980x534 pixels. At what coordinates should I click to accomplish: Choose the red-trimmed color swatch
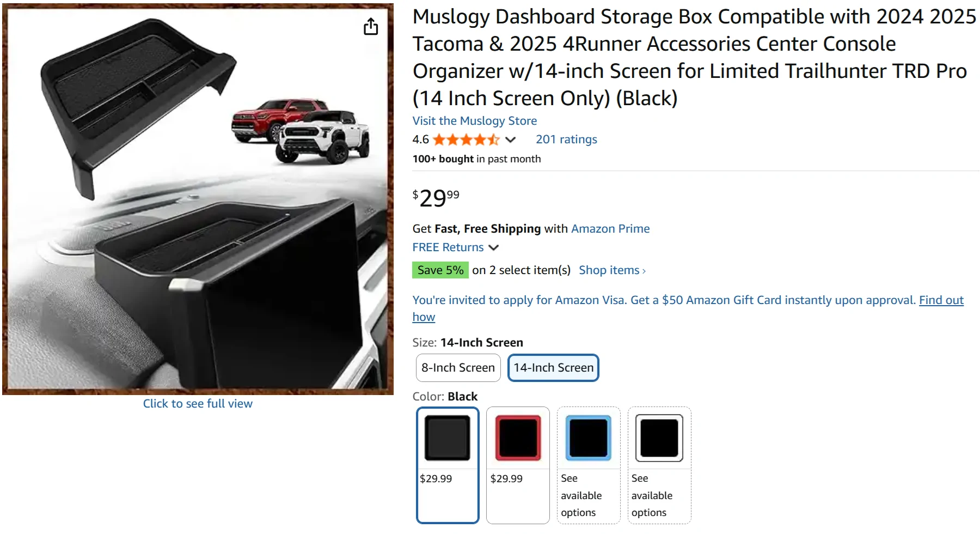518,438
